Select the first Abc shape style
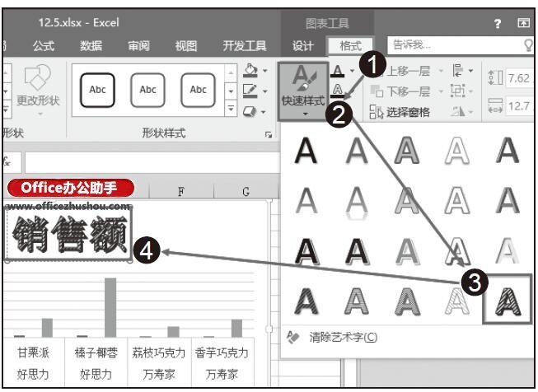Screen dimensions: 538x392 pos(97,90)
